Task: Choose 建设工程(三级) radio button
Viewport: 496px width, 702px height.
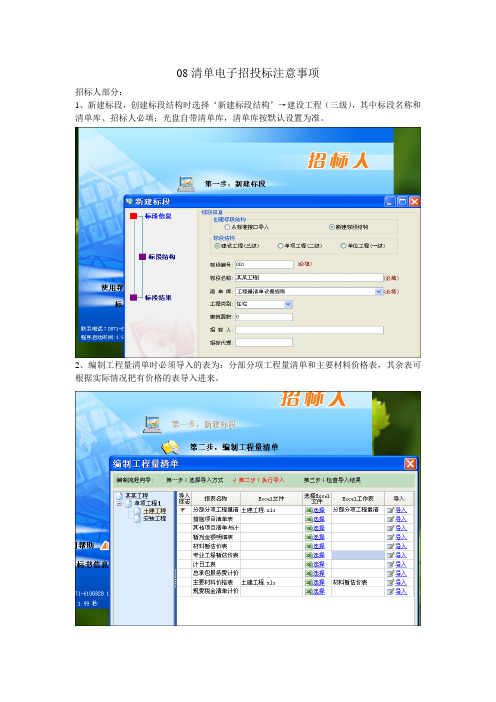Action: [x=217, y=245]
